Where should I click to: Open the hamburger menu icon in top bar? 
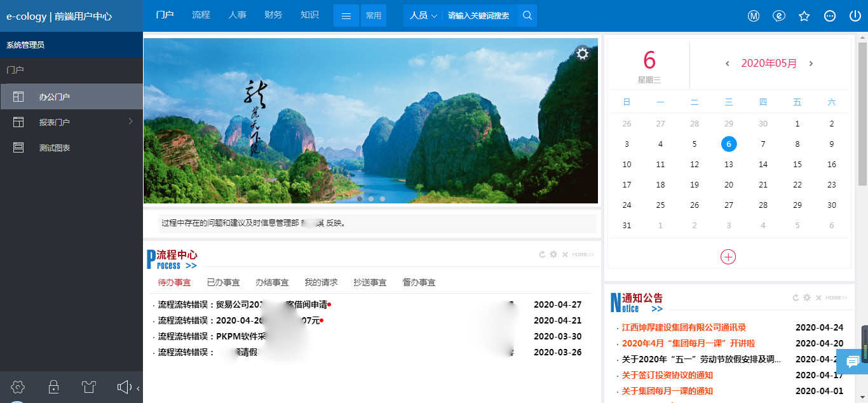click(346, 16)
